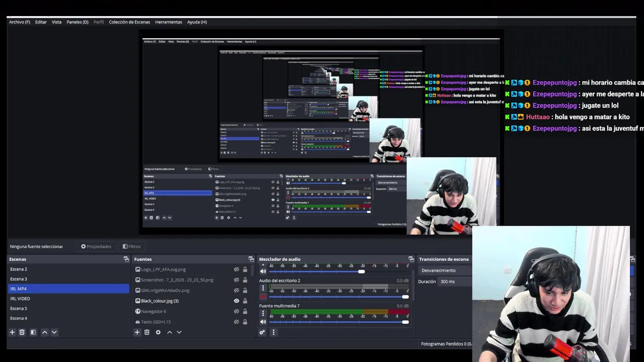Open the Paneles (D) menu
The width and height of the screenshot is (644, 362).
[x=77, y=22]
